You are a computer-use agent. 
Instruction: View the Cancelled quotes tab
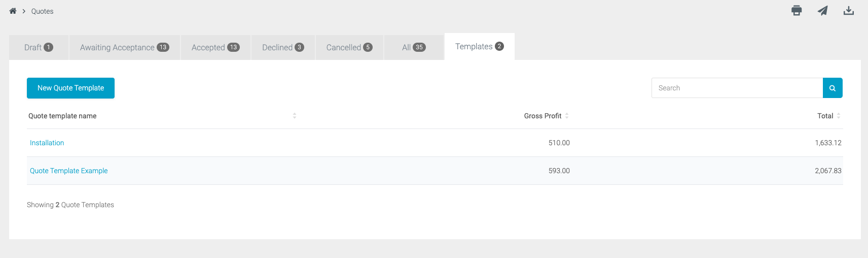(349, 47)
